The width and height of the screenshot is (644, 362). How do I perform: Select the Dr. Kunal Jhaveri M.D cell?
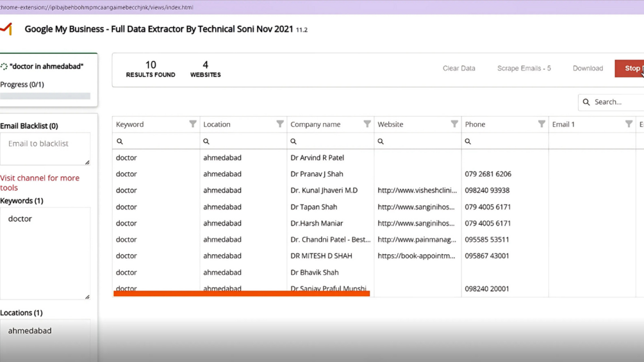[x=330, y=190]
